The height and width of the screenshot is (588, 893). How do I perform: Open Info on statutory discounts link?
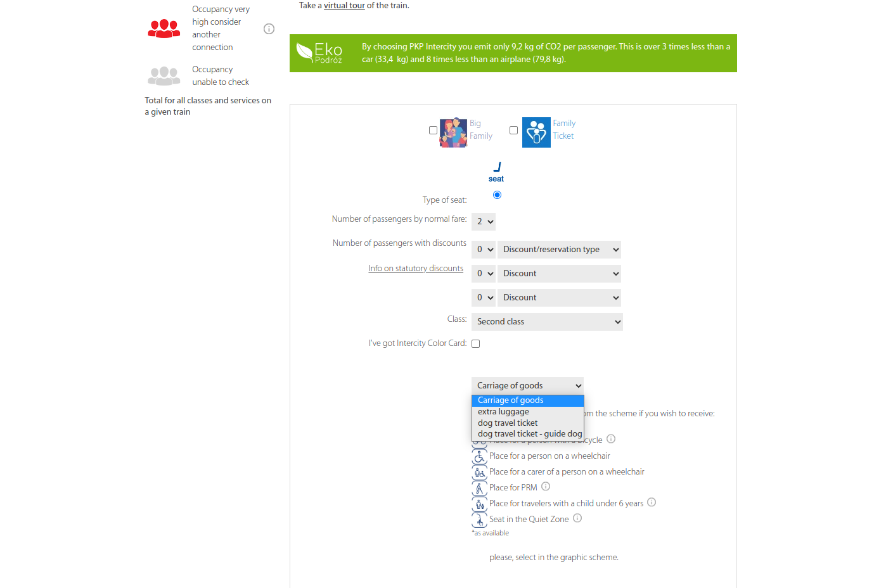pyautogui.click(x=416, y=269)
